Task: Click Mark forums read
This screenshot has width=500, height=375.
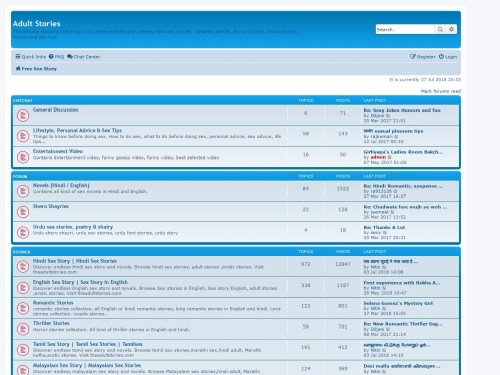Action: [441, 91]
